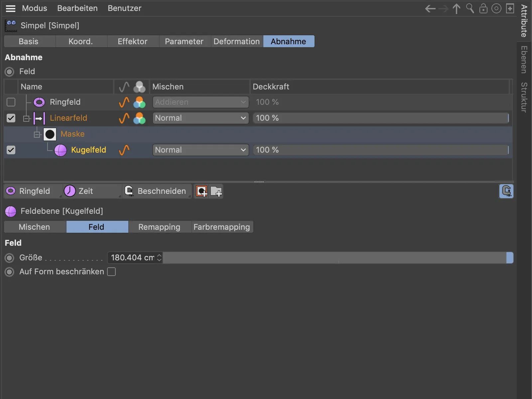Viewport: 532px width, 399px height.
Task: Open the falloff curve for Linearfeld
Action: [x=123, y=118]
